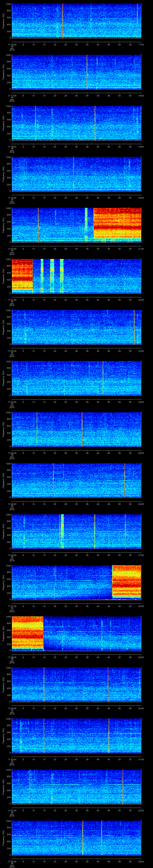The height and width of the screenshot is (868, 153).
Task: Choose the spectrogram panel starting at 17:23:00
Action: pyautogui.click(x=76, y=378)
